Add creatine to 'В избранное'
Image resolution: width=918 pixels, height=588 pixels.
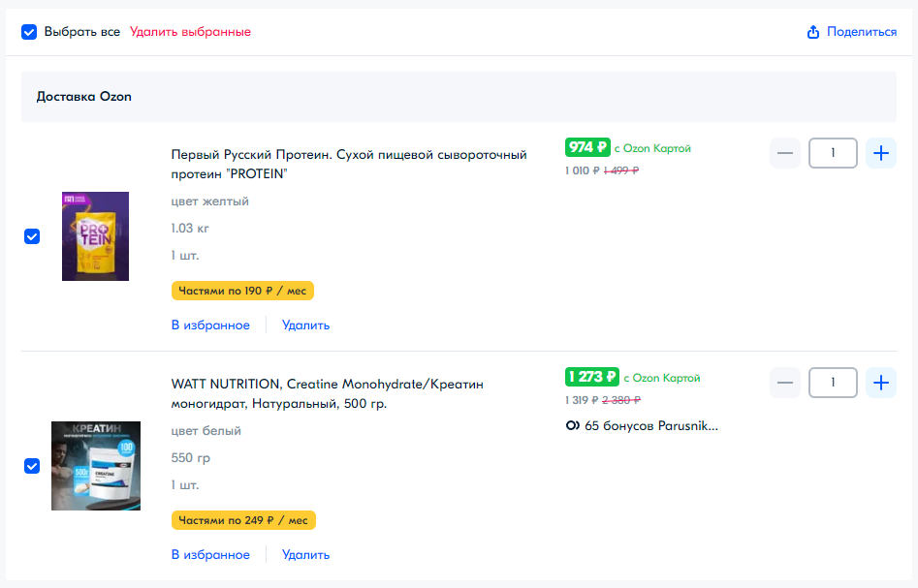pyautogui.click(x=210, y=555)
